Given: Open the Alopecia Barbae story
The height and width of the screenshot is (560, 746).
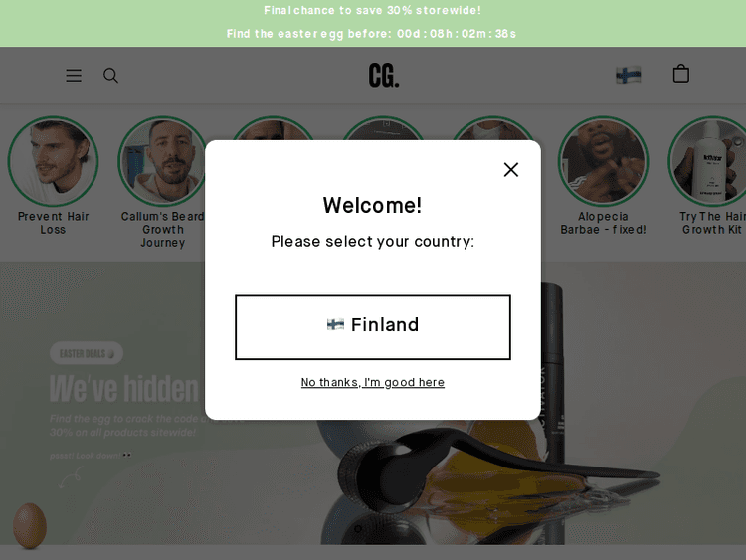Looking at the screenshot, I should (x=603, y=162).
